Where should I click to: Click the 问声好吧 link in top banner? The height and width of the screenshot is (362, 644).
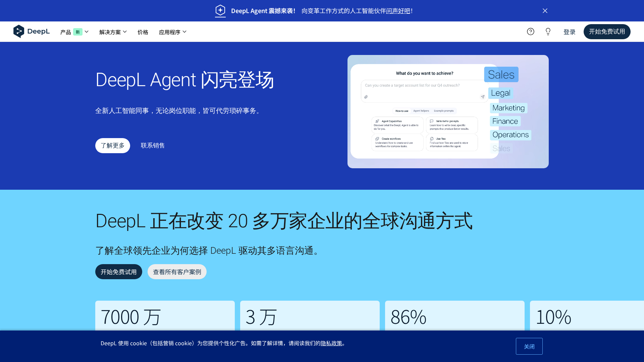398,11
